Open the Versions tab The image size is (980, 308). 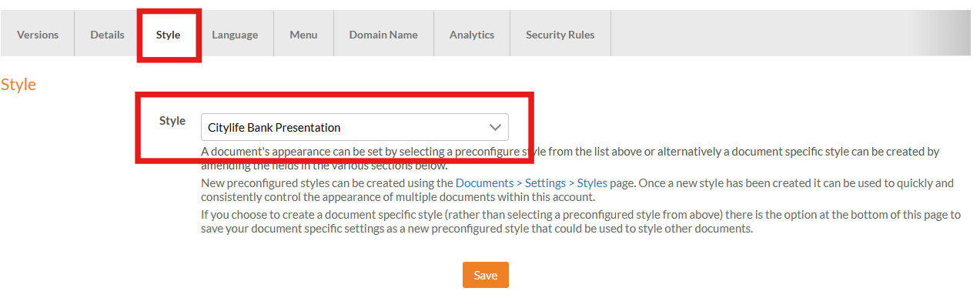[38, 35]
